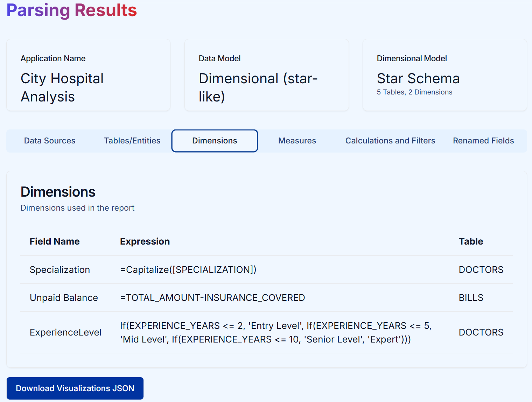Click the Unpaid Balance field name cell

point(64,298)
